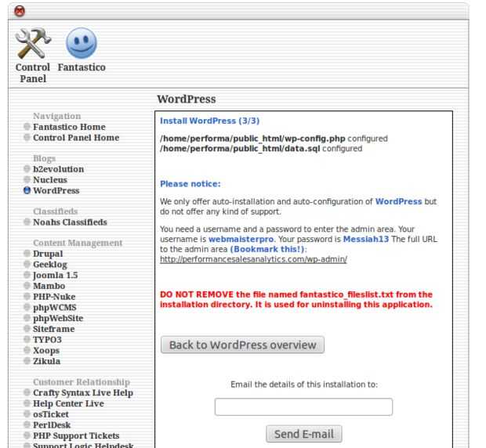Click the gray bullet beside Nucleus

click(27, 179)
